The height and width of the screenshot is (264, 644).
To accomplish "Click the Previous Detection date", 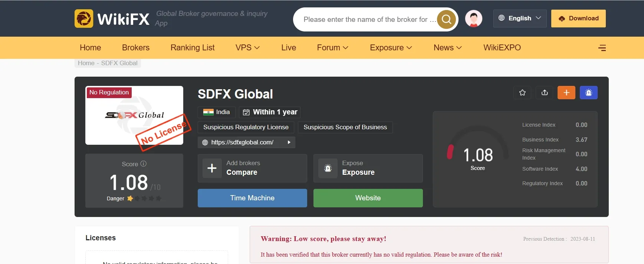I will tap(583, 239).
